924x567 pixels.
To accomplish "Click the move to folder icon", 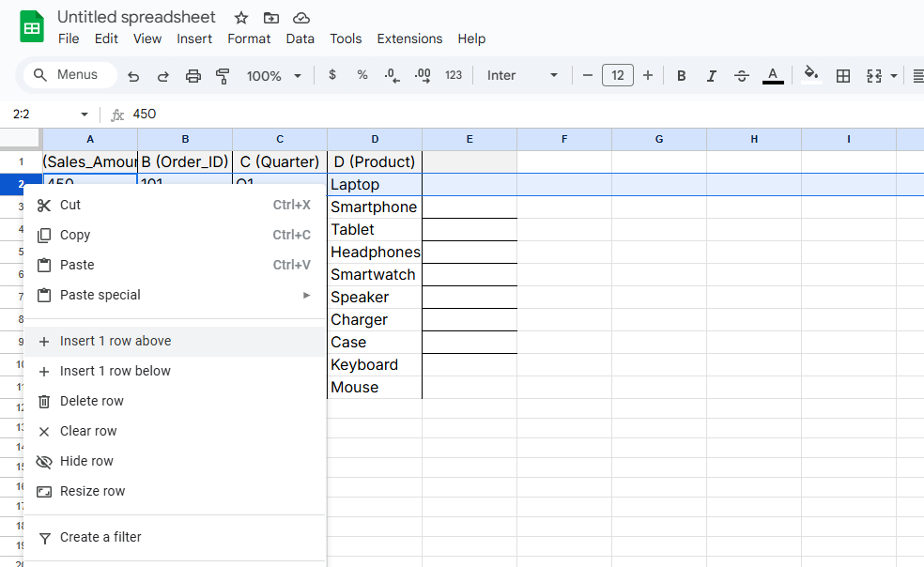I will (x=271, y=18).
